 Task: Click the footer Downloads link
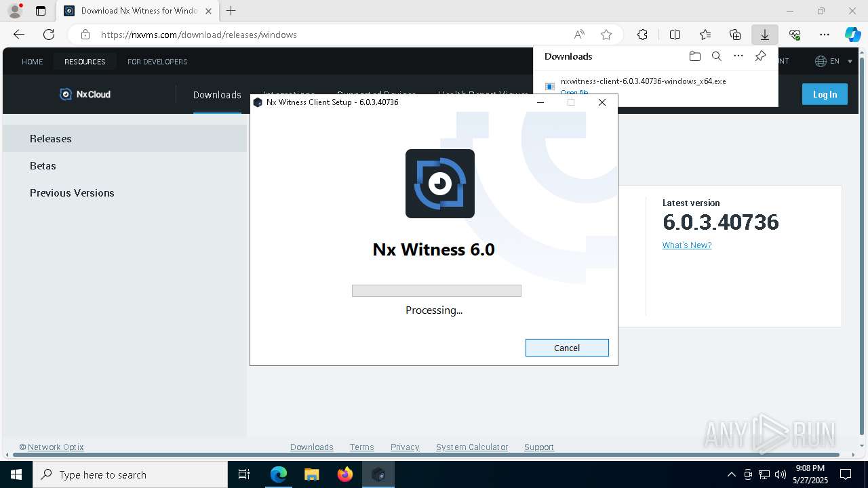click(x=312, y=447)
